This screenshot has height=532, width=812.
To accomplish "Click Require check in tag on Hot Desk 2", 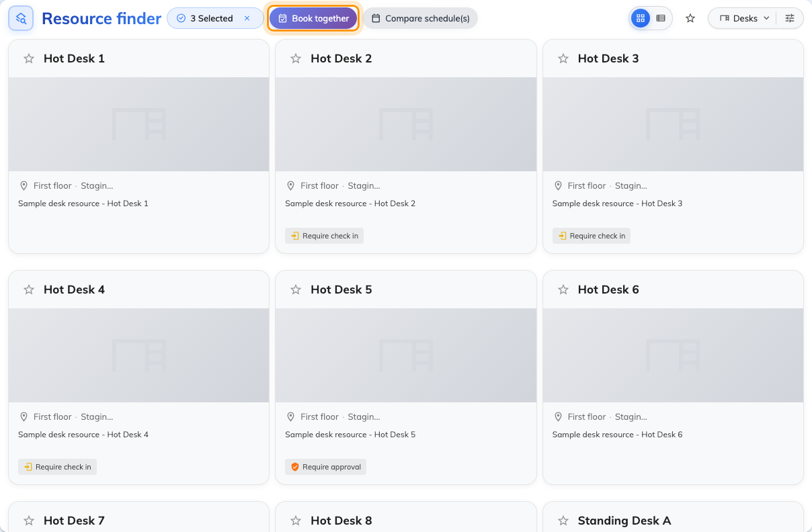I will (324, 236).
